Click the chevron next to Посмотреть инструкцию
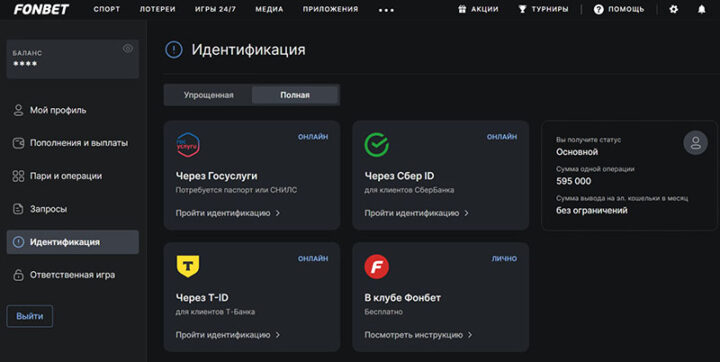The image size is (720, 362). tap(470, 335)
